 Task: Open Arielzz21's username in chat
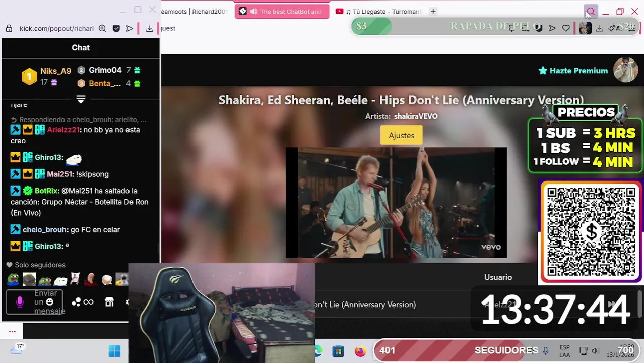click(x=63, y=130)
